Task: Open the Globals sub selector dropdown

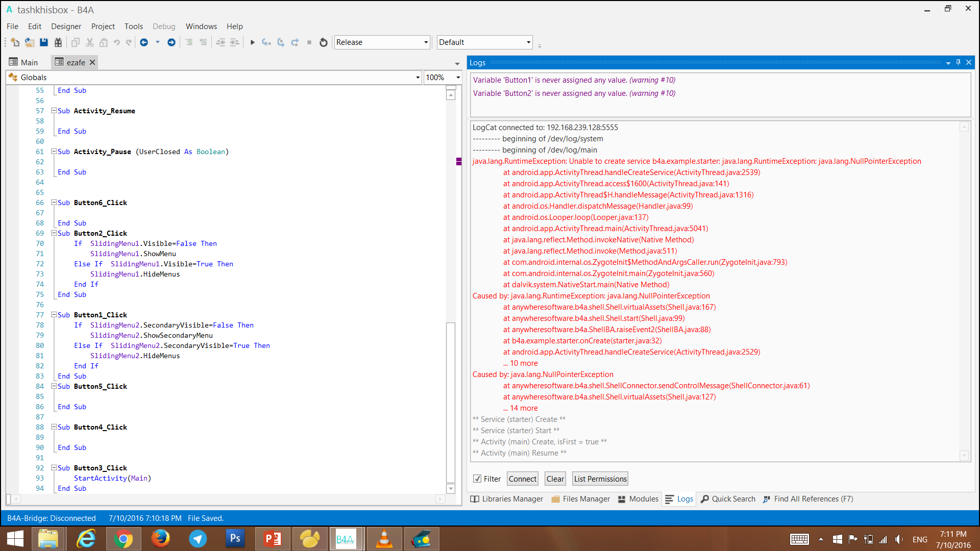Action: (418, 78)
